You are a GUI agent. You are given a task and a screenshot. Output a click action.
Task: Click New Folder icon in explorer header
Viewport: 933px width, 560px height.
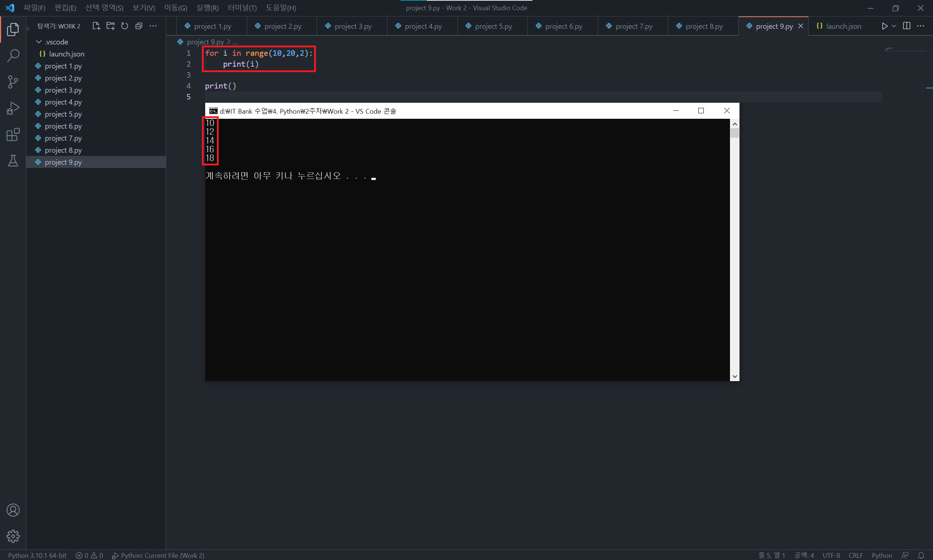click(110, 26)
